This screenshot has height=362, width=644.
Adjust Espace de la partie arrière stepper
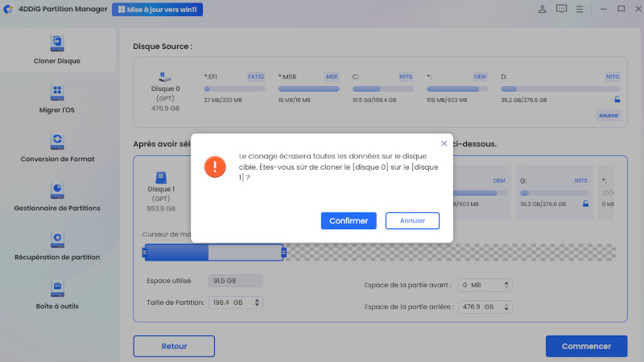point(506,306)
